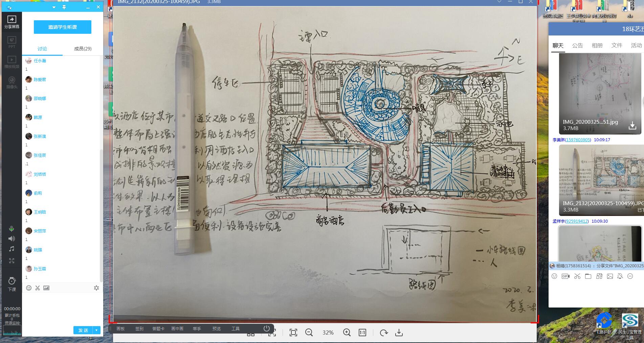Viewport: 644px width, 343px height.
Task: Switch to the 聊天 tab in group window
Action: (558, 45)
